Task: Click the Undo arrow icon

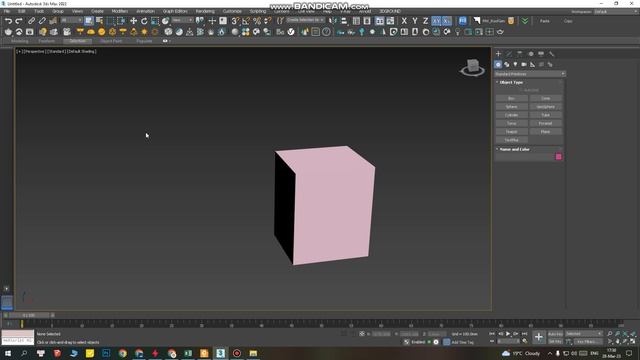Action: (8, 21)
